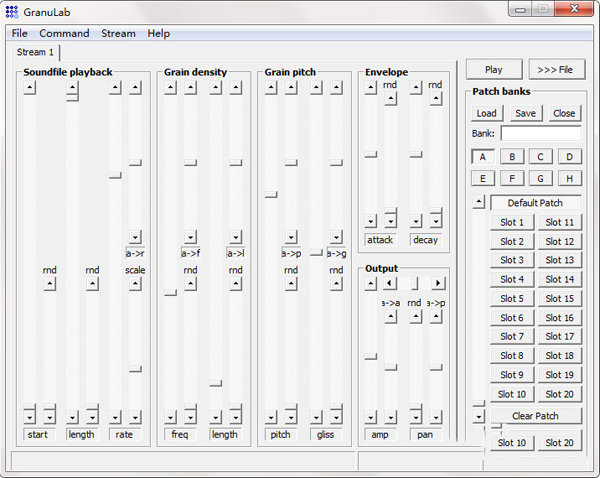Click down arrow of the a->l scrollbar
The height and width of the screenshot is (478, 600).
coord(235,237)
